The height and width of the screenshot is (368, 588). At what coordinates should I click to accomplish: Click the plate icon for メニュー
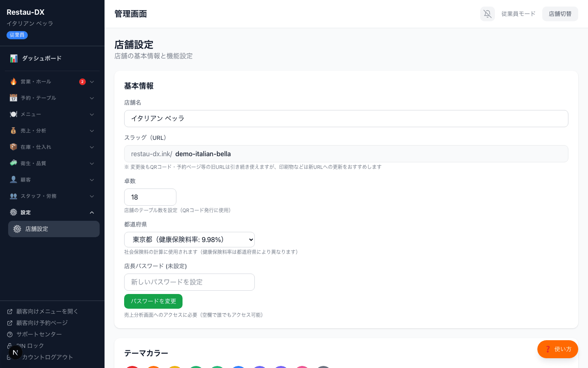coord(13,114)
